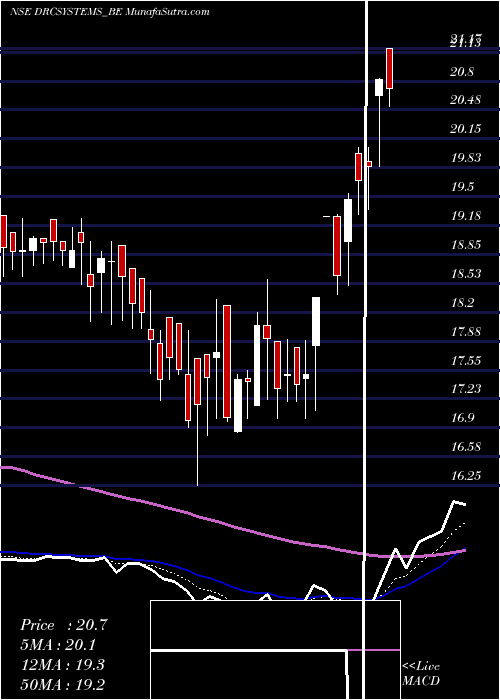Select the 20.8 price axis label

click(x=463, y=72)
